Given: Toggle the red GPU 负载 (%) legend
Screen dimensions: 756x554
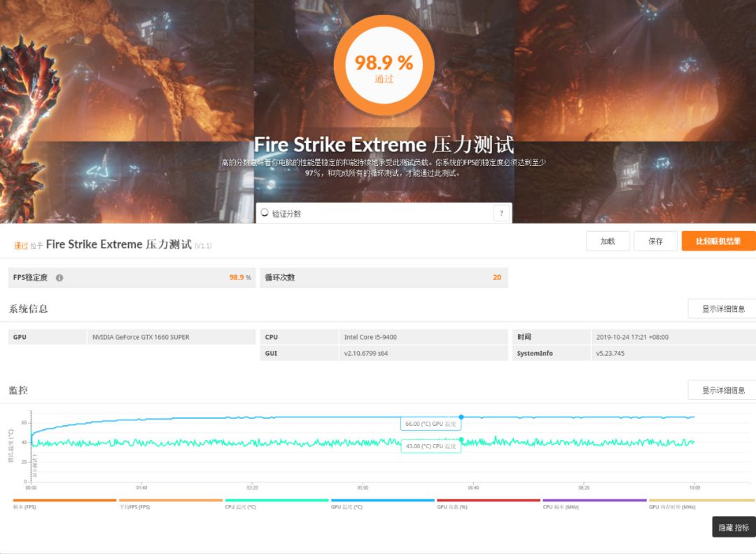Looking at the screenshot, I should [x=489, y=504].
